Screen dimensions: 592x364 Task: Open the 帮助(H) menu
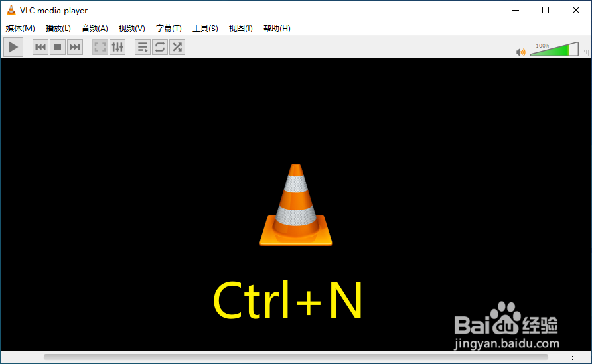tap(277, 29)
